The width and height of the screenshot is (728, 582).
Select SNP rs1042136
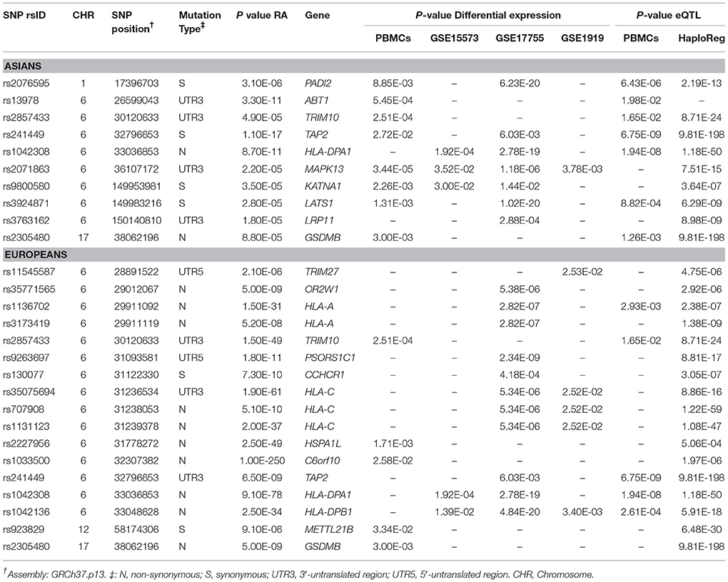(x=26, y=512)
